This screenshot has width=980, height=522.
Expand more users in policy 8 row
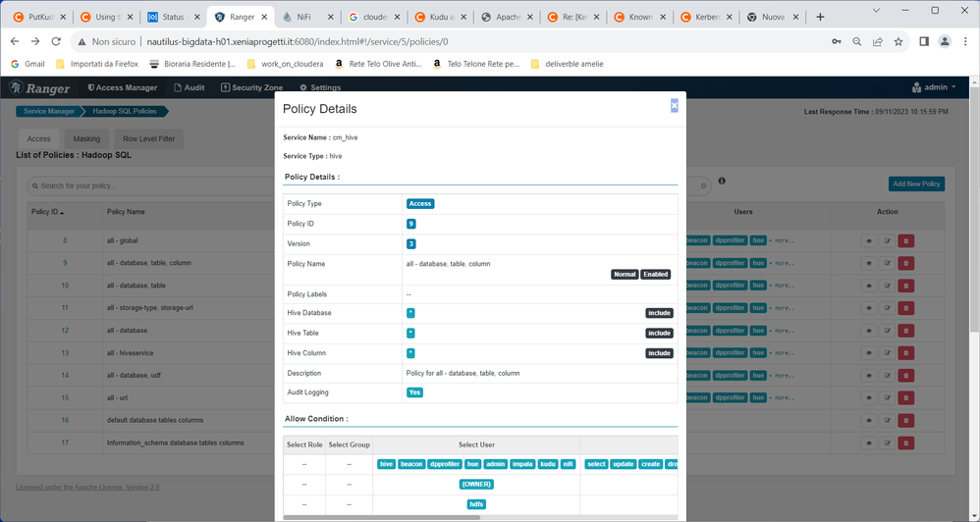[x=782, y=241]
